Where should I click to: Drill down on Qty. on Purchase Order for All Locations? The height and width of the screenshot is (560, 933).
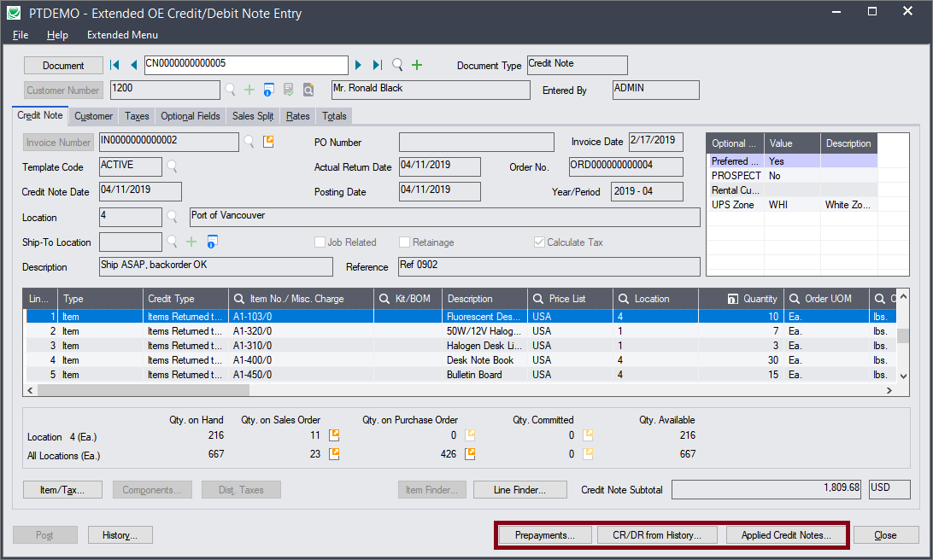(469, 454)
